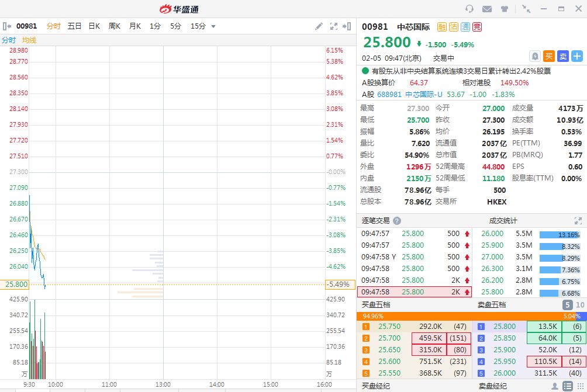Viewport: 587px width, 392px height.
Task: Toggle broker list view icon
Action: [x=567, y=386]
